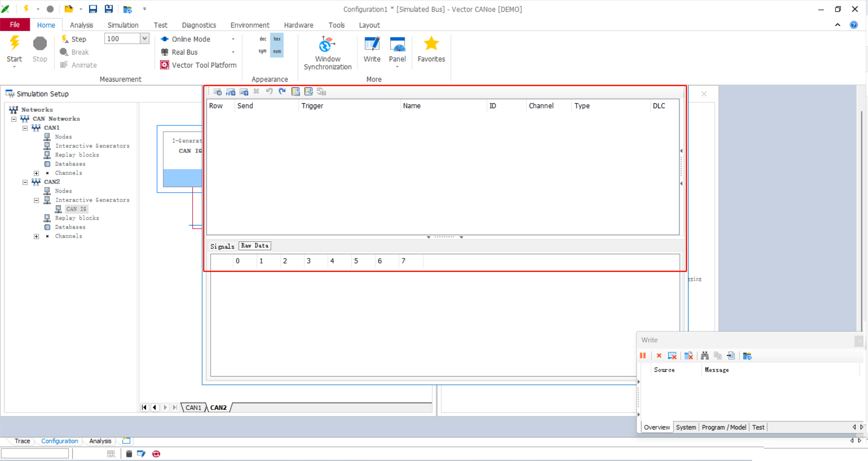Switch to the Simulation ribbon tab
The width and height of the screenshot is (868, 461).
[x=123, y=25]
